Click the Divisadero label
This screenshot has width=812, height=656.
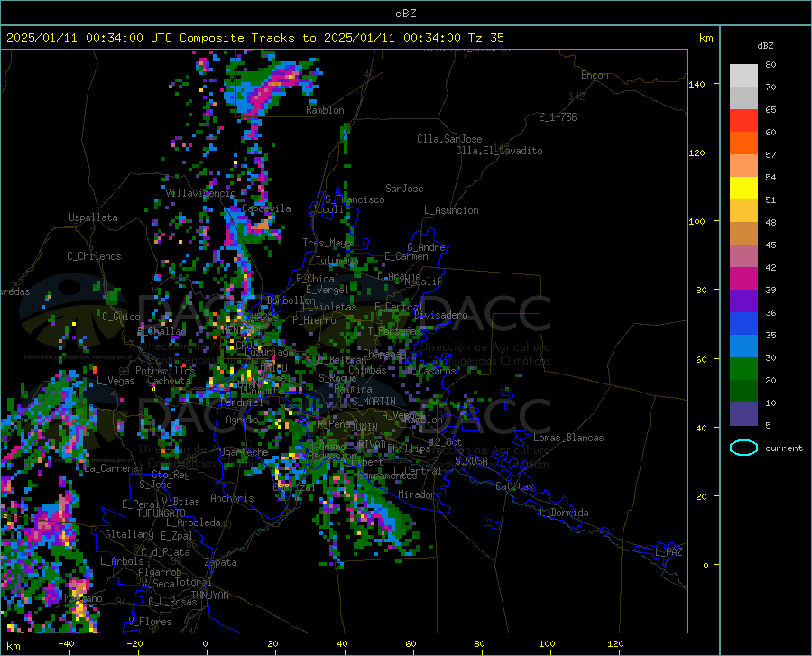[x=440, y=315]
